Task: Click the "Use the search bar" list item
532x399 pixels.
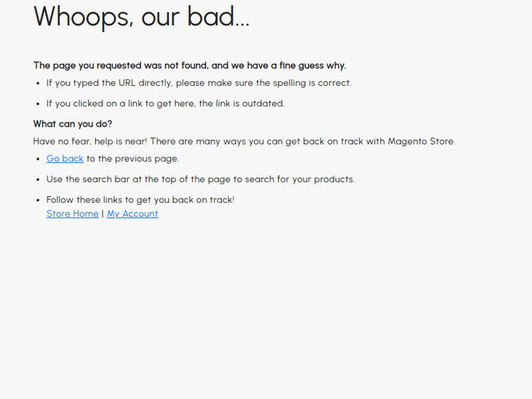Action: 200,179
